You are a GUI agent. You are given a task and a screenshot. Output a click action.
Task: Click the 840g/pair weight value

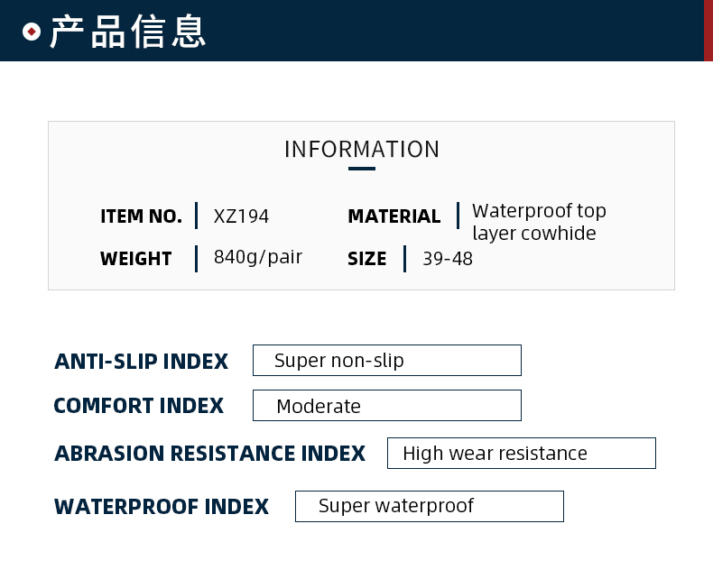(x=258, y=257)
